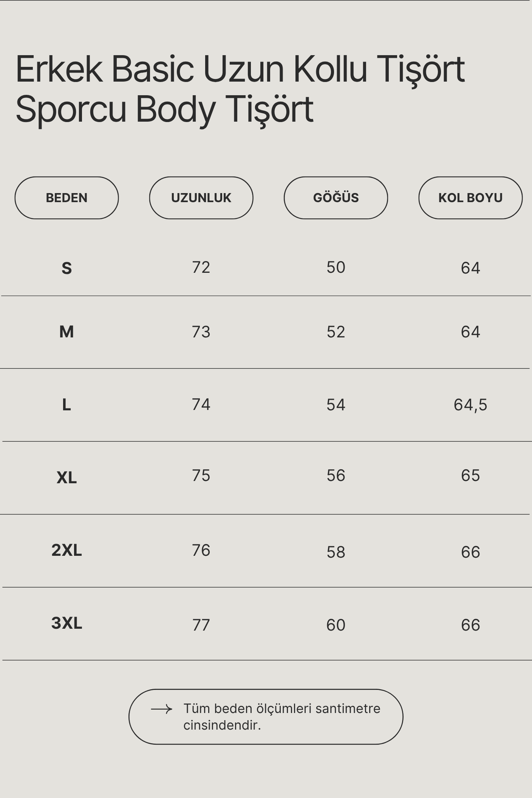532x798 pixels.
Task: Click the KOL BOYU column header
Action: [x=470, y=198]
